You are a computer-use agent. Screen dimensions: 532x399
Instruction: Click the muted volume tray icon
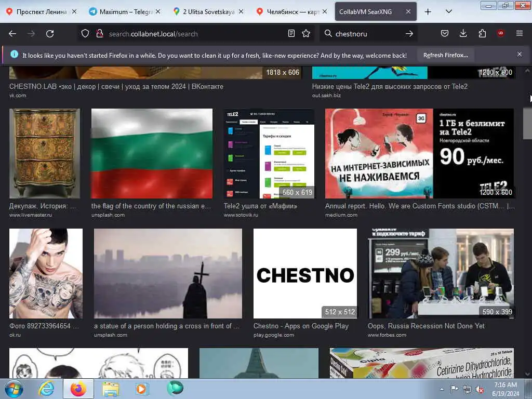pos(480,389)
